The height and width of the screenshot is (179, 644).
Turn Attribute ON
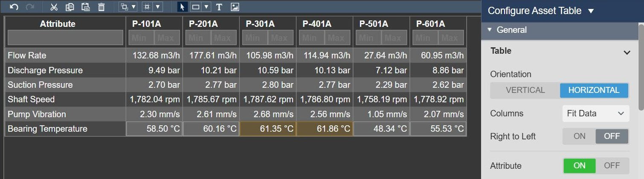click(x=579, y=166)
